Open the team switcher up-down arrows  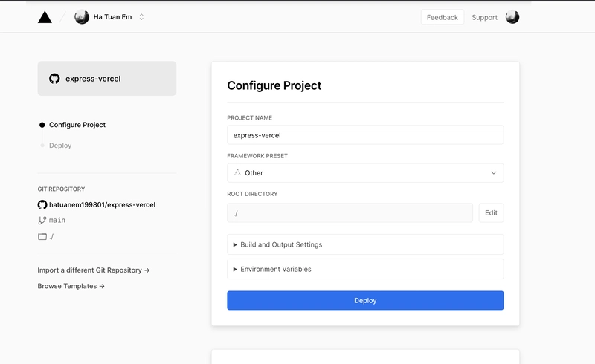[141, 17]
